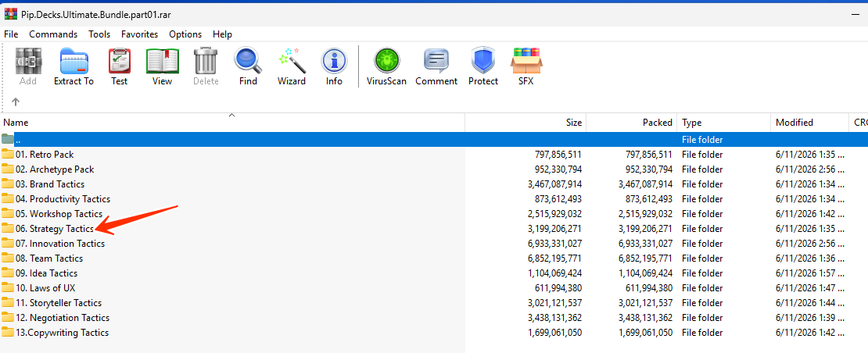The image size is (868, 353).
Task: Open the File menu
Action: pos(11,34)
